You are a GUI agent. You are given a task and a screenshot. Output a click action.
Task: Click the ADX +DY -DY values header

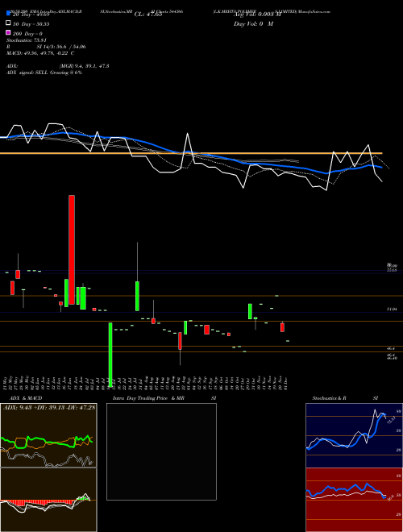pos(49,407)
